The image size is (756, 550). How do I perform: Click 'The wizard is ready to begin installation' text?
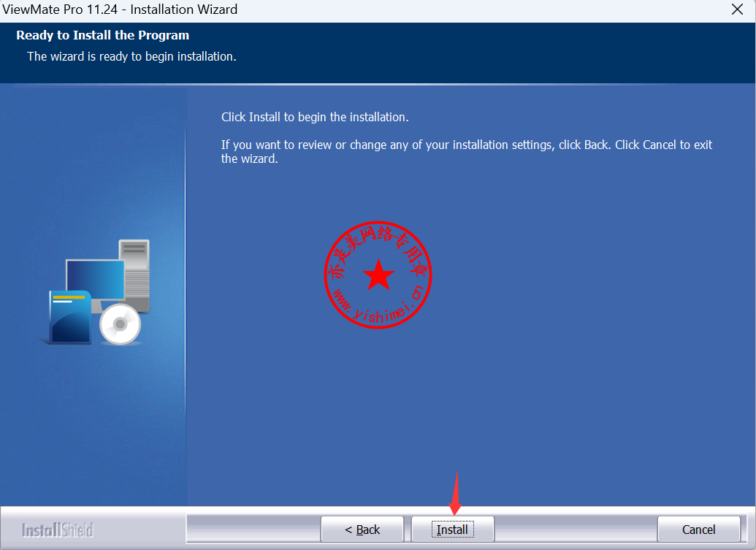131,56
